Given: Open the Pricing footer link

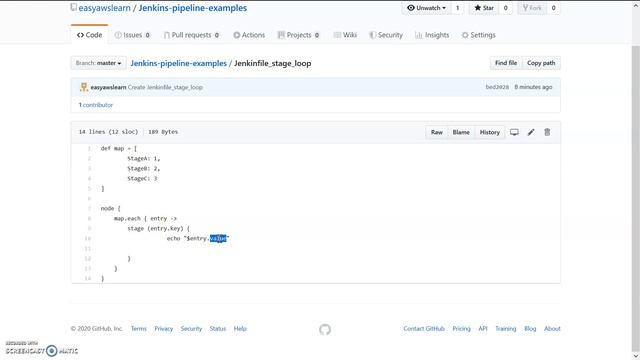Looking at the screenshot, I should 461,329.
